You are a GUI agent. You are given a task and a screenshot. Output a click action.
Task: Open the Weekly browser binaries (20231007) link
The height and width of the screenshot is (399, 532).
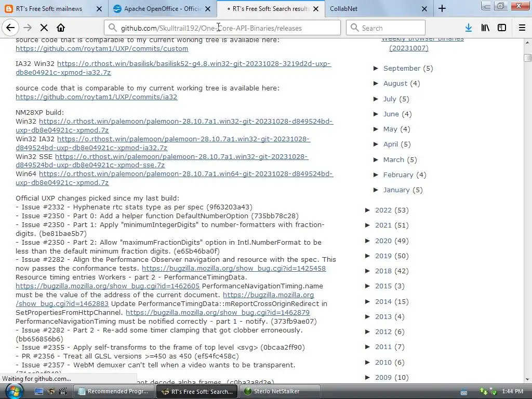[409, 48]
